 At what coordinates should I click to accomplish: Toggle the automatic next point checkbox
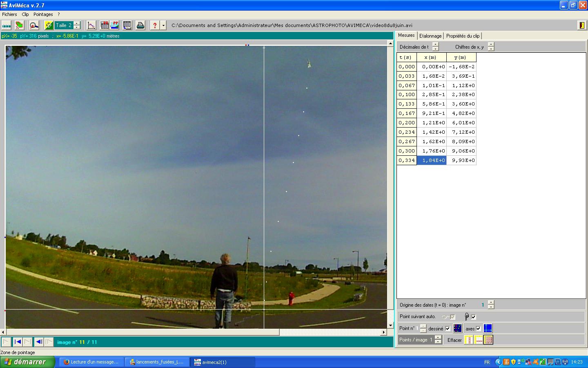tap(474, 317)
